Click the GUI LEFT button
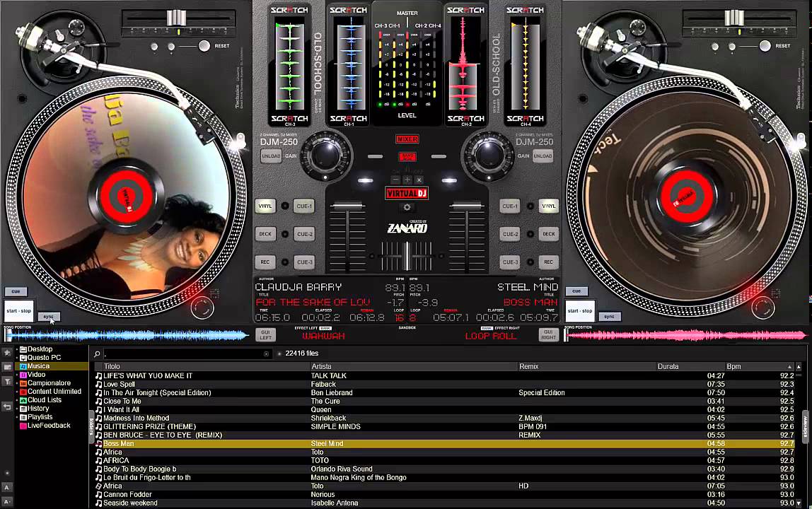The height and width of the screenshot is (509, 812). tap(266, 335)
